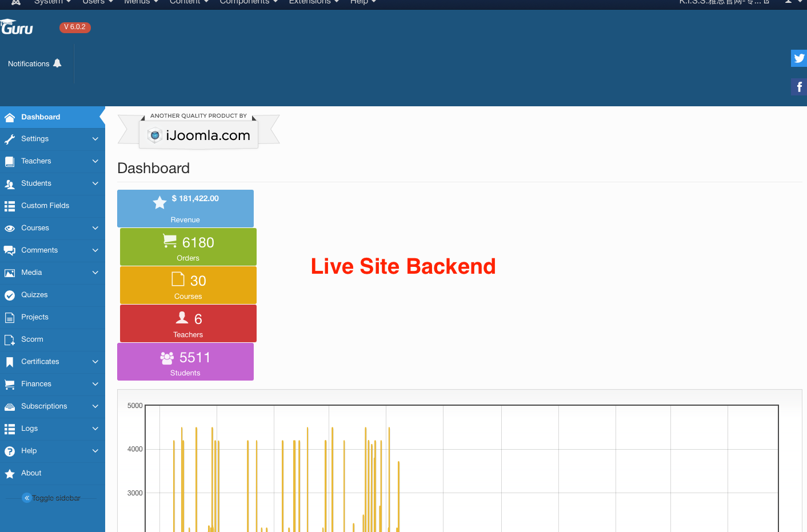Open the Twitter share icon
The width and height of the screenshot is (807, 532).
(799, 58)
